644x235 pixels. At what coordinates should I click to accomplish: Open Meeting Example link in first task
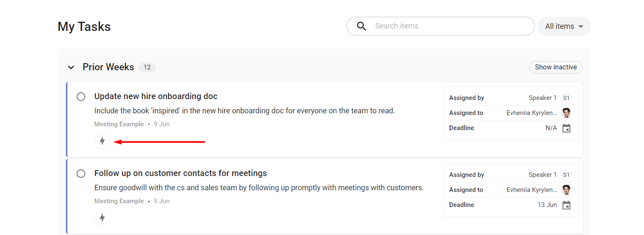pos(119,124)
